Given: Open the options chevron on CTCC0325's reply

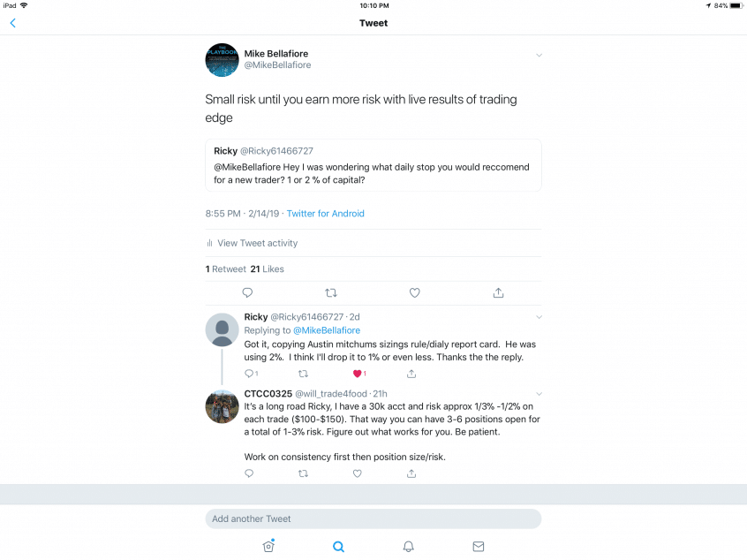Looking at the screenshot, I should [x=539, y=392].
